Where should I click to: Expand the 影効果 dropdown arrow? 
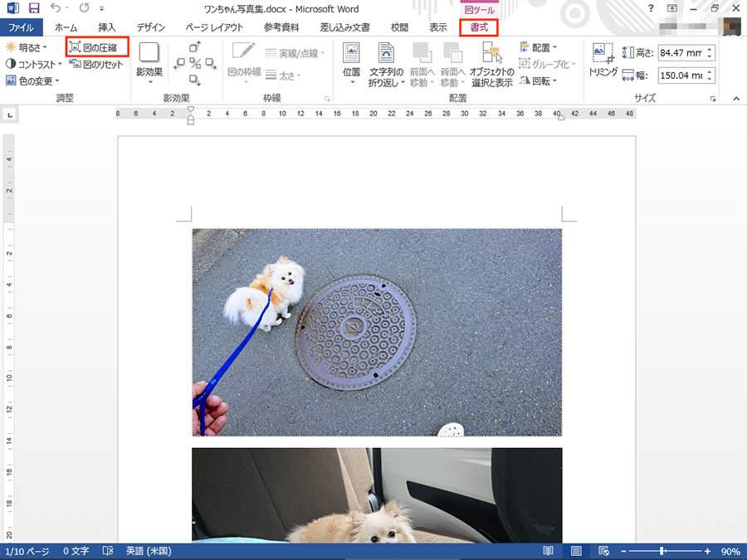coord(149,82)
